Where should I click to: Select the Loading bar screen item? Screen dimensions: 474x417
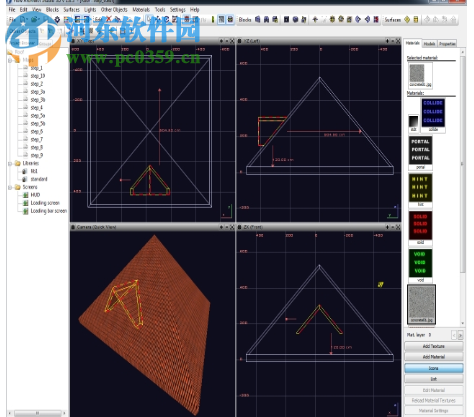(48, 211)
